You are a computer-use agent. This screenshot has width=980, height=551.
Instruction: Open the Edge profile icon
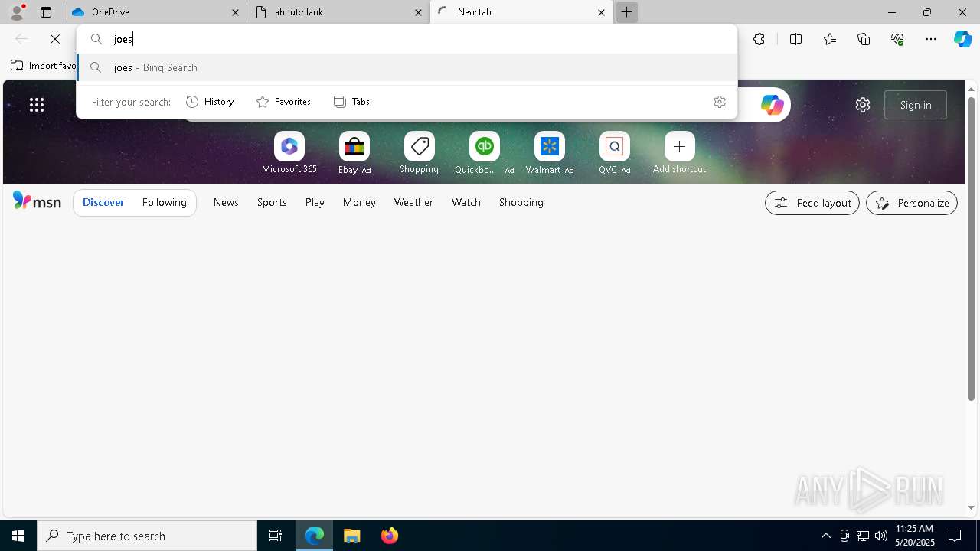point(17,12)
